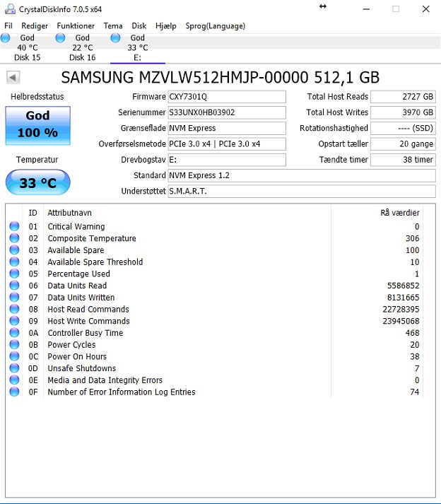Click status icon for Available Spare Threshold row

(x=14, y=262)
